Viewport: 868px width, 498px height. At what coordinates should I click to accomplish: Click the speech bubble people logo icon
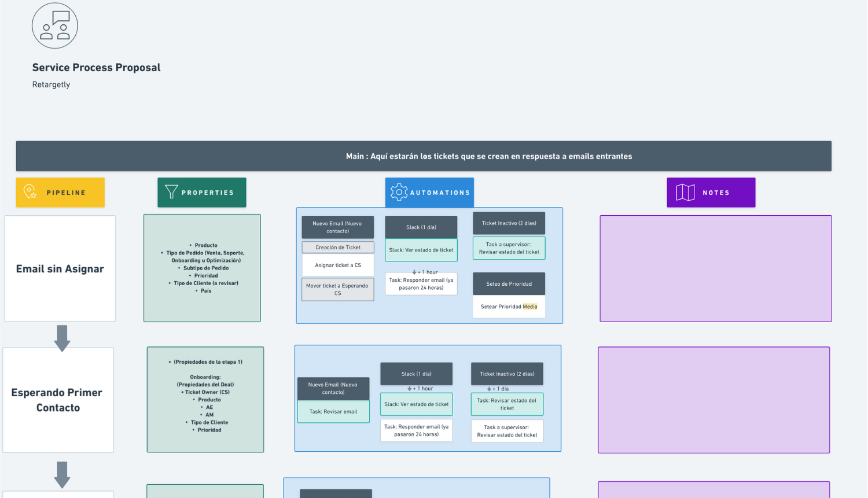pos(54,25)
